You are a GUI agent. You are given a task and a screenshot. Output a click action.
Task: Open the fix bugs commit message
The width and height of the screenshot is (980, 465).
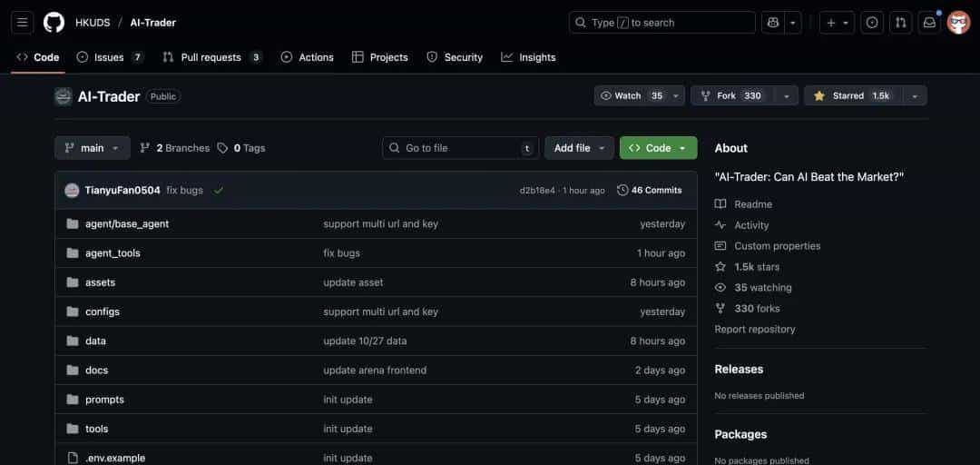[x=185, y=190]
